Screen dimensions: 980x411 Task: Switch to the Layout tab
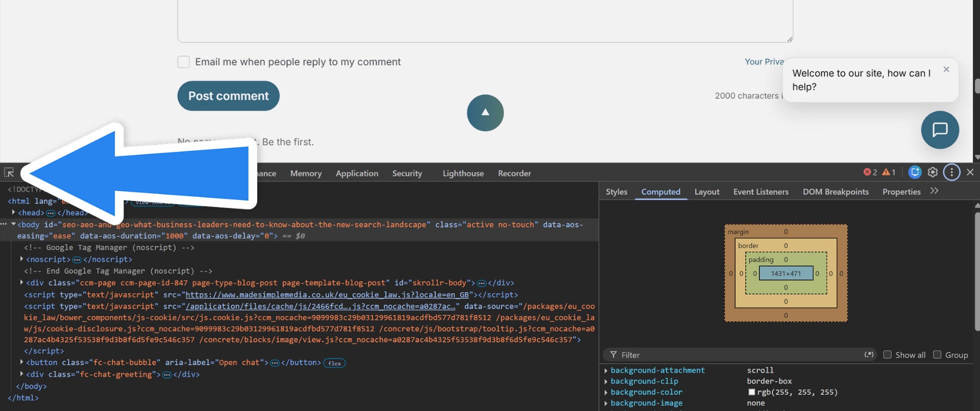click(x=706, y=192)
